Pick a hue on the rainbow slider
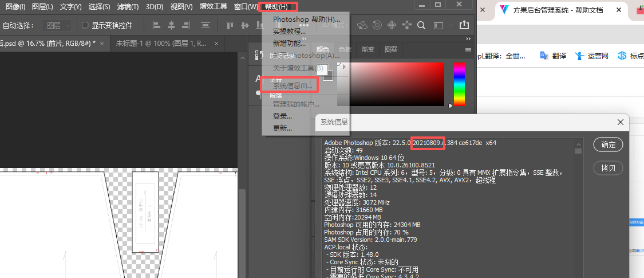The width and height of the screenshot is (644, 278). pos(459,84)
